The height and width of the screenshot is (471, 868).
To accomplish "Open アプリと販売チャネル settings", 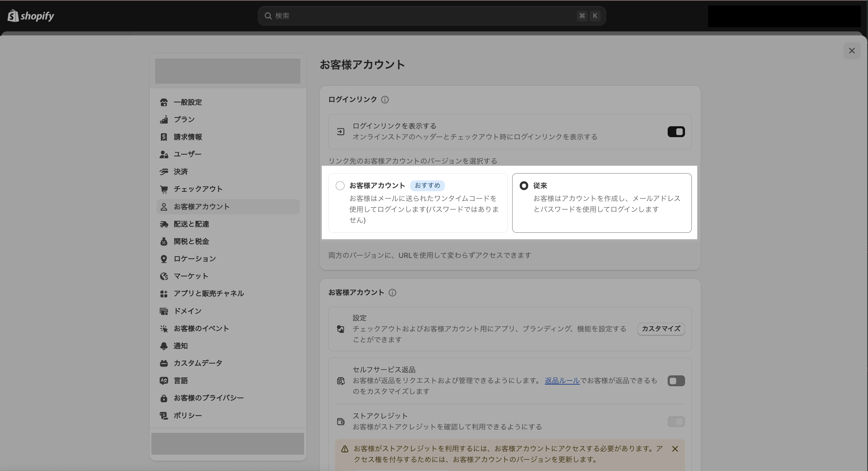I will (228, 293).
